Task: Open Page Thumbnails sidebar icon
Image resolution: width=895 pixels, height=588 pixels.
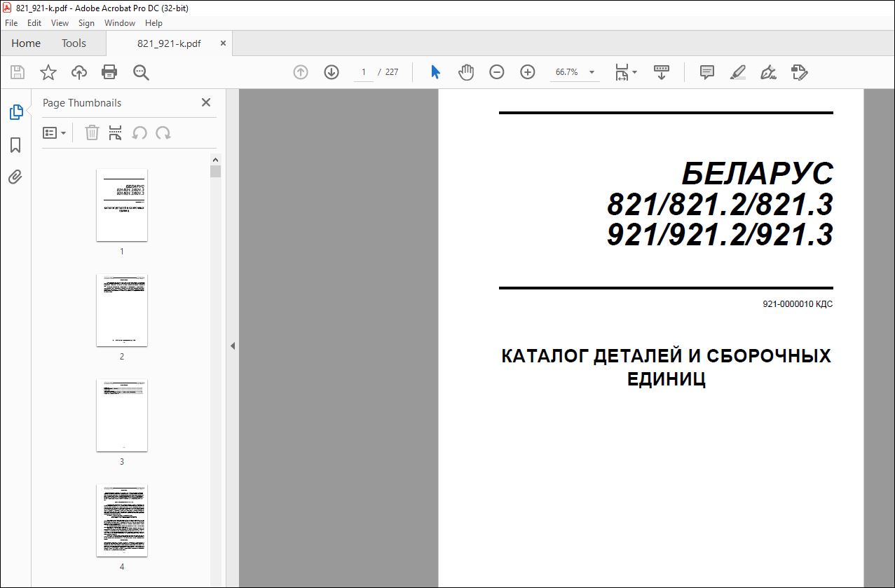Action: [15, 112]
